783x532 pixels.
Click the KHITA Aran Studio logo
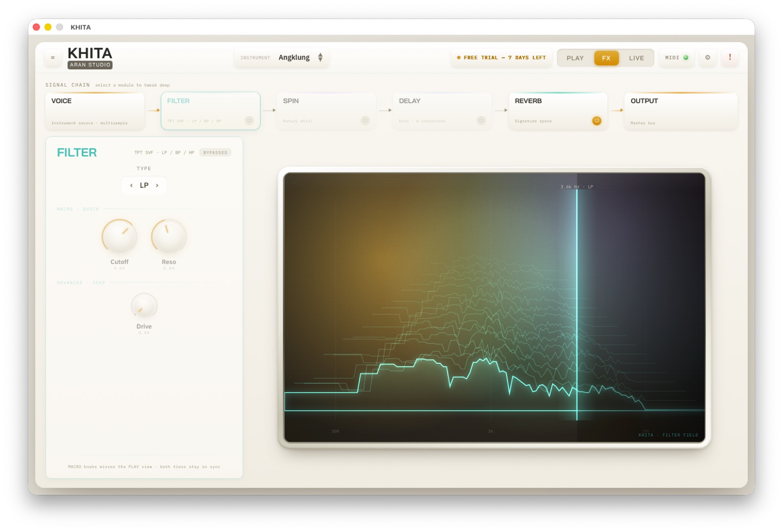[90, 58]
